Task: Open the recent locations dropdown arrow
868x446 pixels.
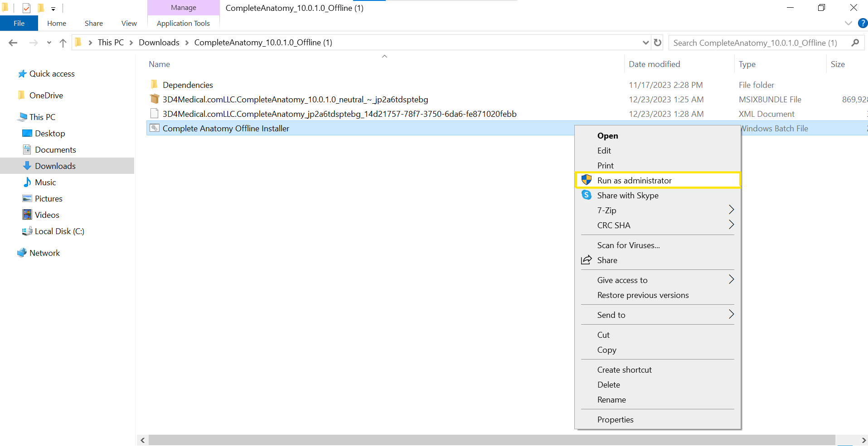Action: click(x=49, y=43)
